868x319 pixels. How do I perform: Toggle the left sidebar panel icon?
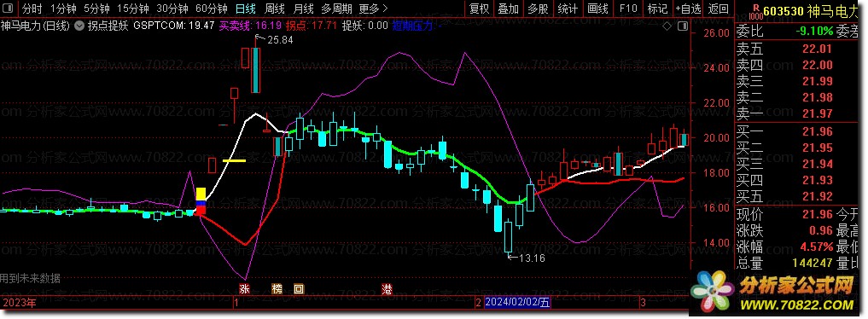pyautogui.click(x=9, y=9)
